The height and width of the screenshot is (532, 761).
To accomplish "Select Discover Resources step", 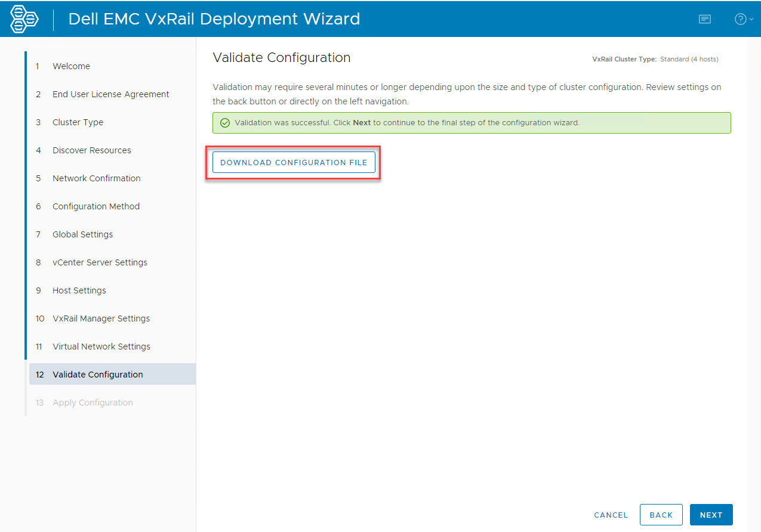I will (x=91, y=150).
